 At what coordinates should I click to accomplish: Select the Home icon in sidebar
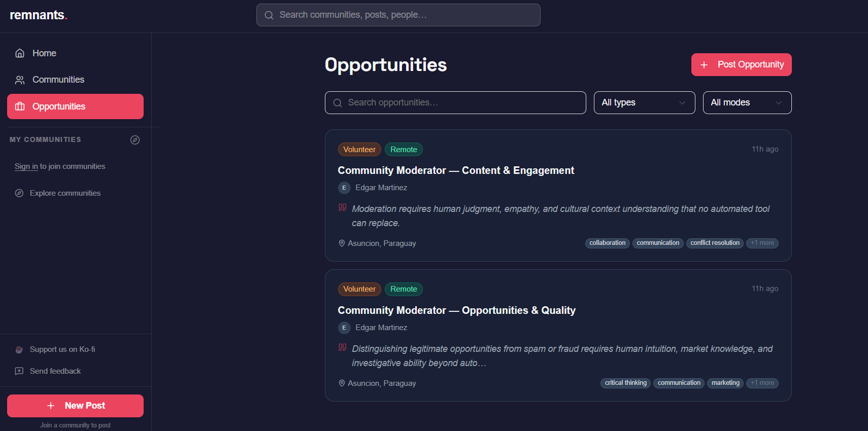pyautogui.click(x=19, y=53)
